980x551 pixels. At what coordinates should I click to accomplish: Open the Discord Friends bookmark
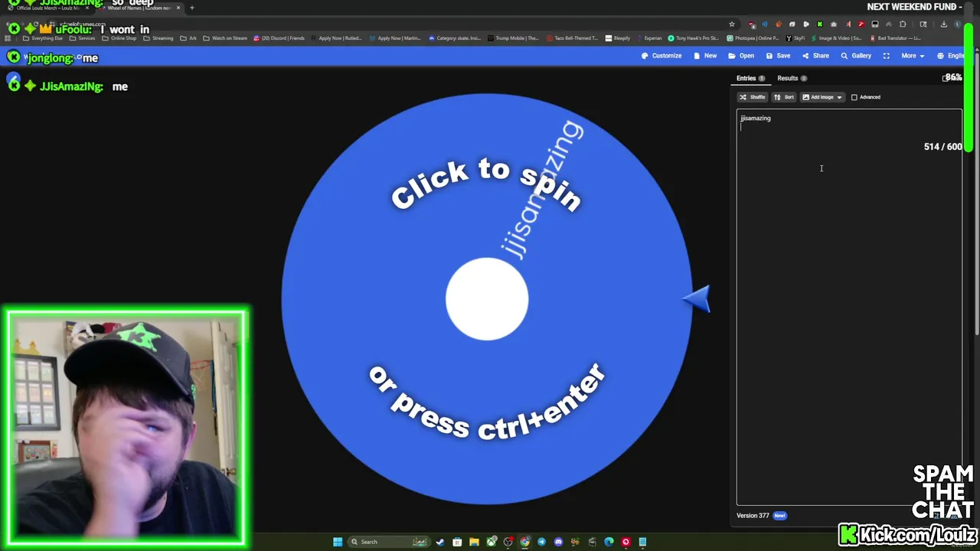(x=279, y=38)
